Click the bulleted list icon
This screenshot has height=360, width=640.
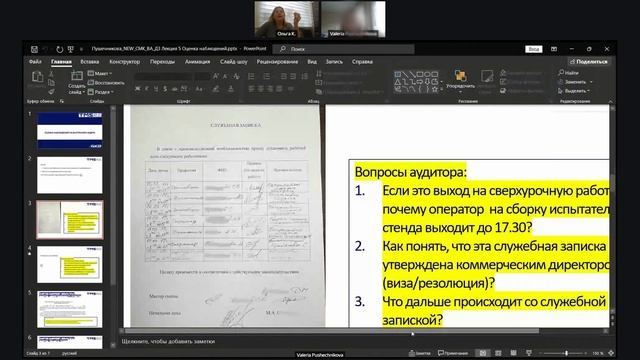coord(252,76)
